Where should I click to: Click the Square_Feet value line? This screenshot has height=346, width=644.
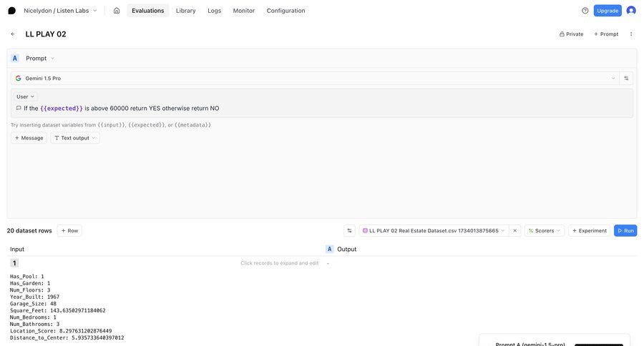(57, 310)
